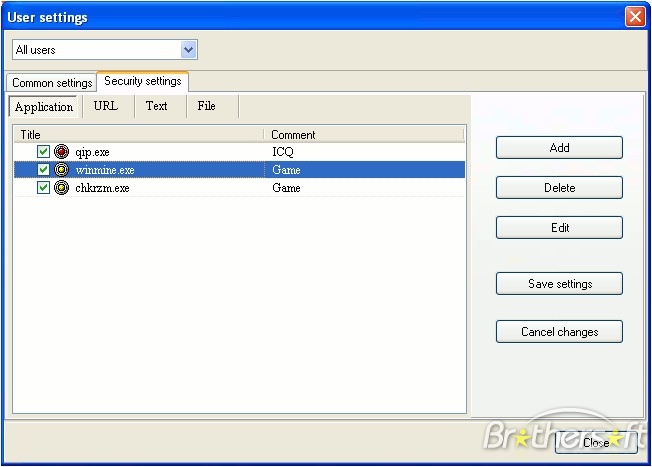Click the Edit button
This screenshot has height=467, width=652.
pyautogui.click(x=559, y=227)
